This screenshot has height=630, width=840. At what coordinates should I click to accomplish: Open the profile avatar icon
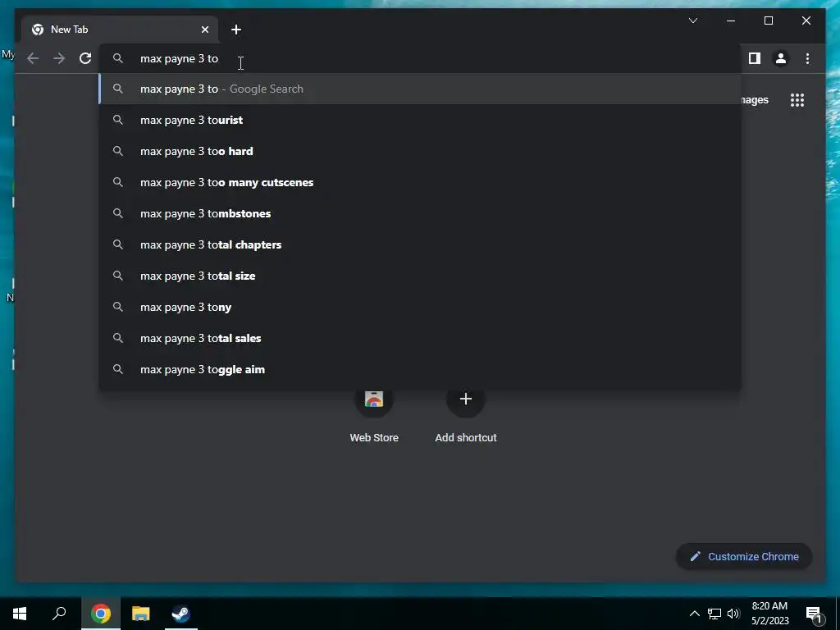781,58
